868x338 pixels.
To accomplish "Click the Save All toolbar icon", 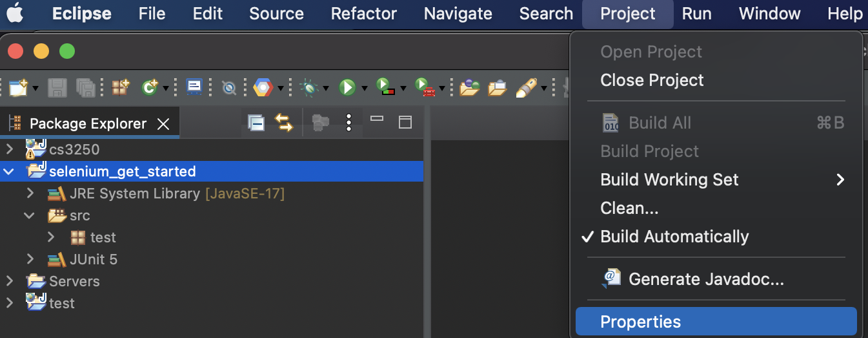I will (86, 87).
